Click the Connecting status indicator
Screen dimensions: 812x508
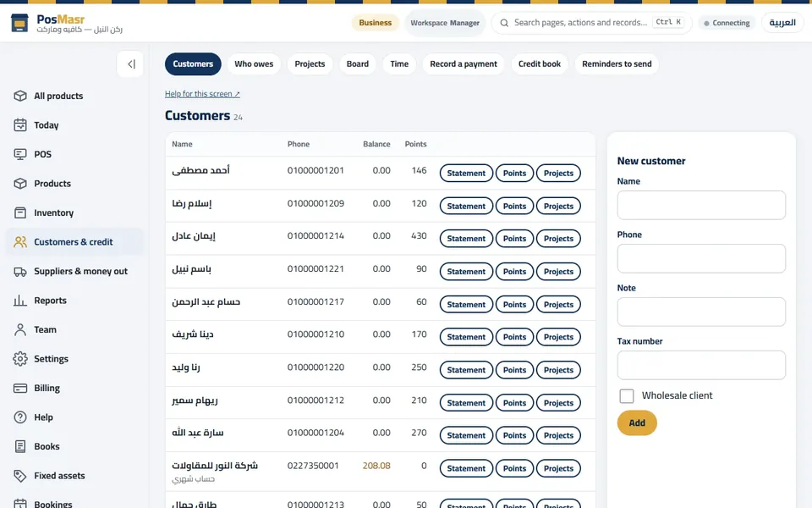pos(727,23)
